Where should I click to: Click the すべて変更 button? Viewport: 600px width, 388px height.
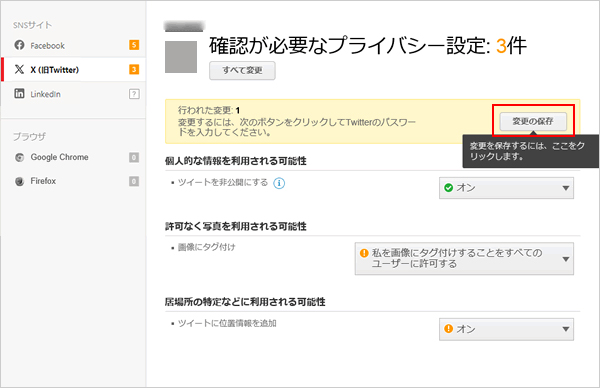[x=242, y=70]
